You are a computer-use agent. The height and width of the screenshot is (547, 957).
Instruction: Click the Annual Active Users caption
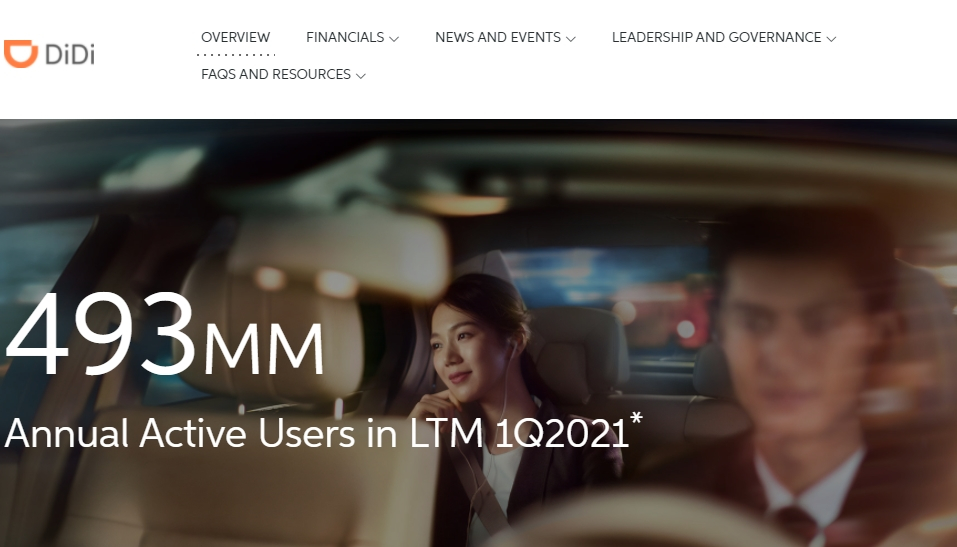pyautogui.click(x=316, y=433)
